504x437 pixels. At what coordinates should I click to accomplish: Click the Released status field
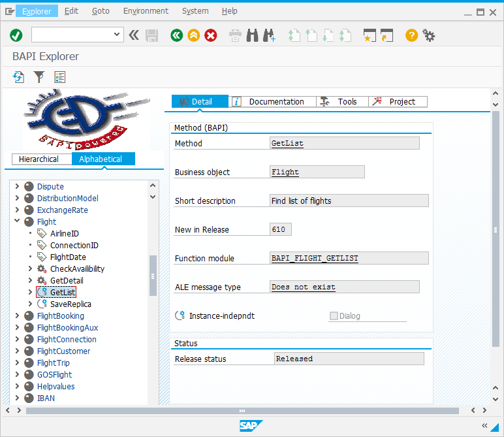349,359
